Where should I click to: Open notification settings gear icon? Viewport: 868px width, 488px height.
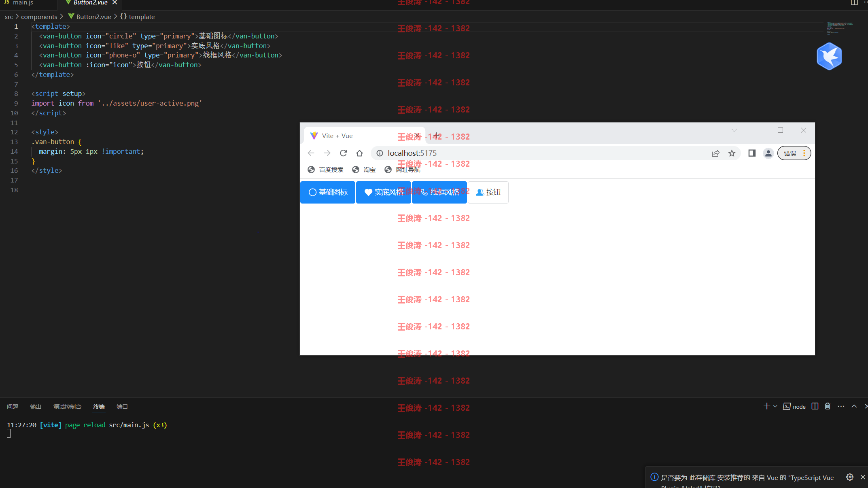(850, 477)
